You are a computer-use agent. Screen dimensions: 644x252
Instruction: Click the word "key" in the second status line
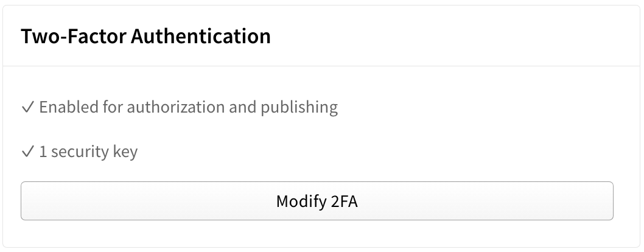click(125, 152)
